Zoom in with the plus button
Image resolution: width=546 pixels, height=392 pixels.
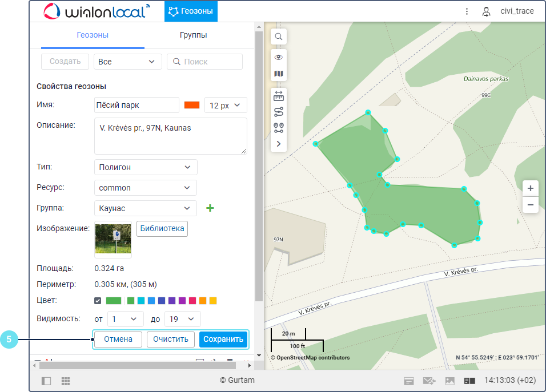coord(531,188)
